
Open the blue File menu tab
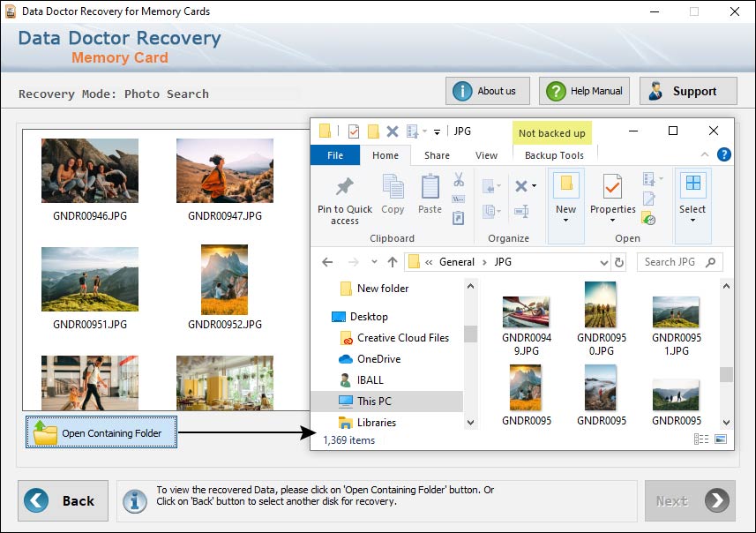(335, 155)
